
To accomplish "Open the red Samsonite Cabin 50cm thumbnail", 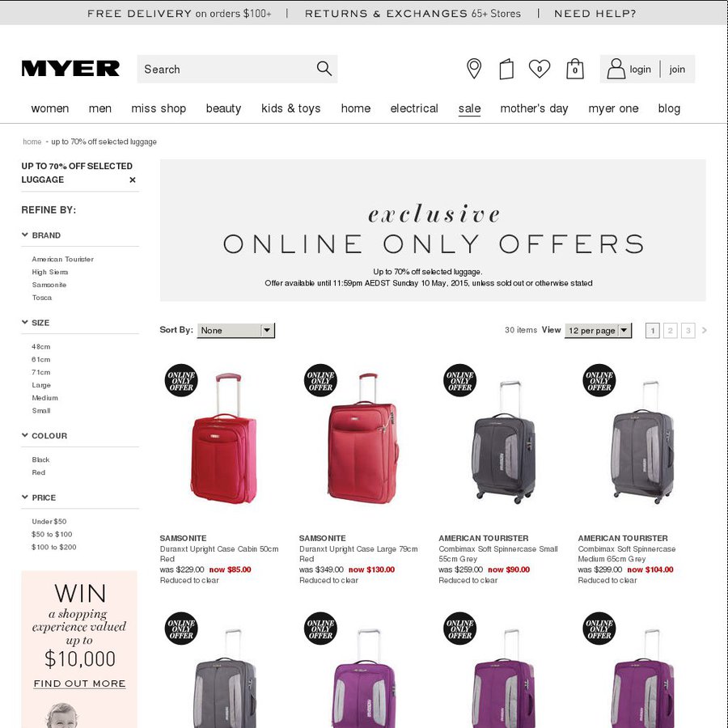I will (224, 438).
